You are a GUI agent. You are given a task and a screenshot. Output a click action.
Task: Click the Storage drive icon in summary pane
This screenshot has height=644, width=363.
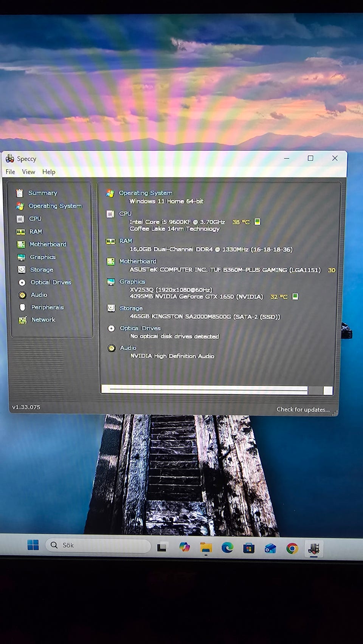111,308
